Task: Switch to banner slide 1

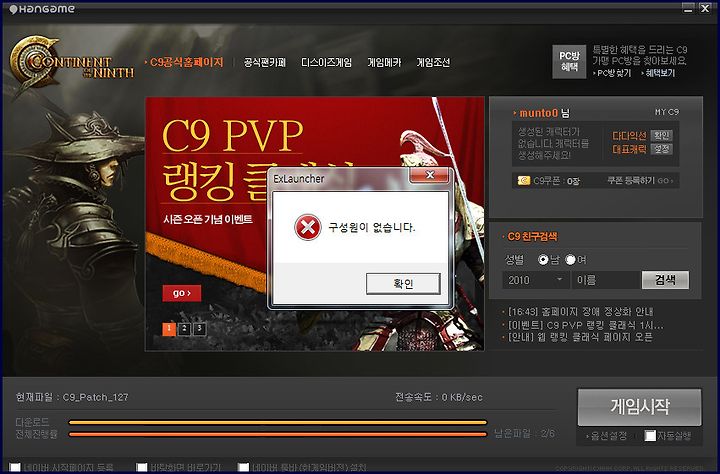Action: click(169, 329)
